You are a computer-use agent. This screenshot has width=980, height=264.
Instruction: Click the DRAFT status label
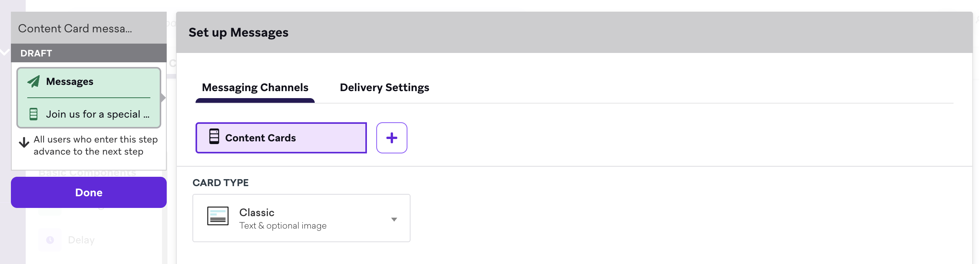(x=36, y=53)
